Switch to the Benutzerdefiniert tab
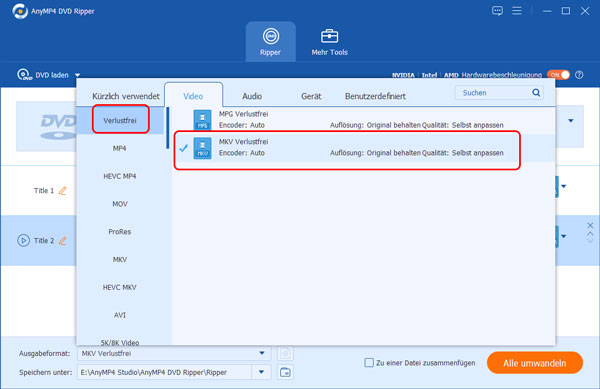Screen dimensions: 600x389 coord(375,96)
